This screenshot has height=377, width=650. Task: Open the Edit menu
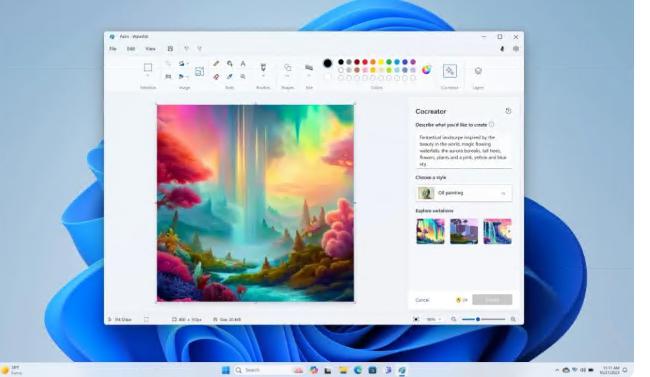(x=131, y=49)
